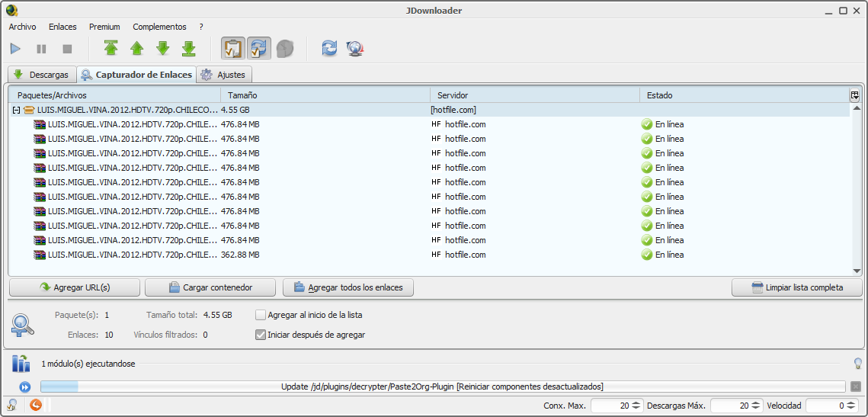
Task: Click the bottom-left status magnifier icon
Action: pos(11,406)
